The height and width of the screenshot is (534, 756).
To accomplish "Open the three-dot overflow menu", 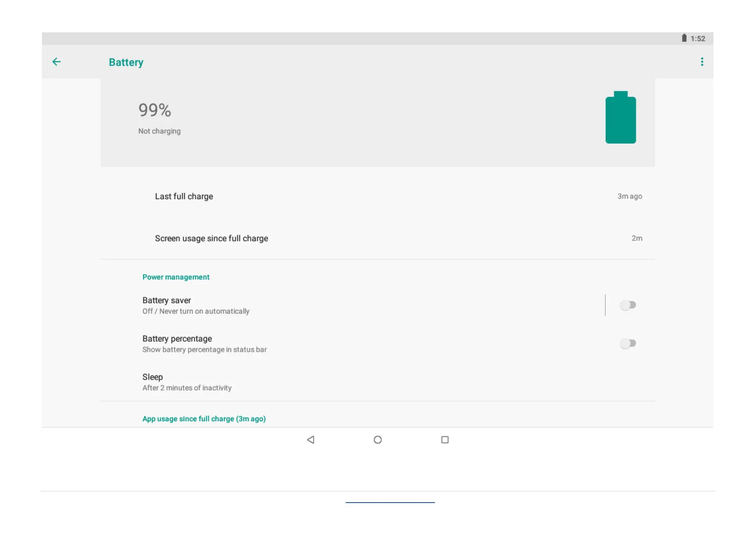I will click(x=702, y=62).
